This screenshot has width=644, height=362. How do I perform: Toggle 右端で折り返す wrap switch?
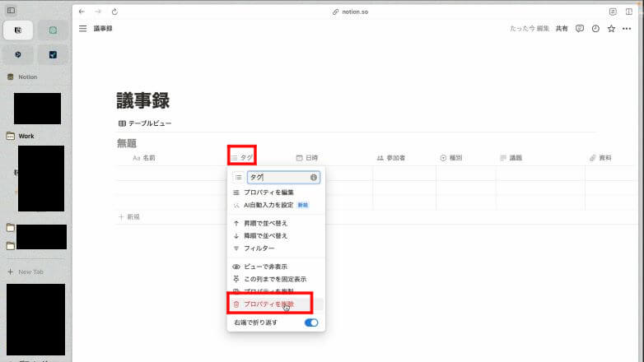pyautogui.click(x=311, y=323)
